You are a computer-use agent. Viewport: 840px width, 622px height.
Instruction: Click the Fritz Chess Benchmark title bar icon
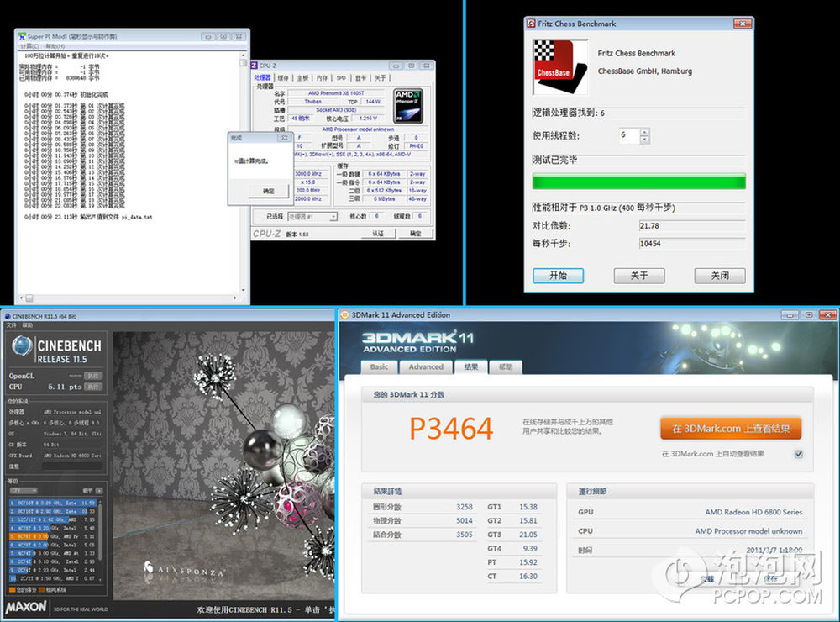coord(531,24)
